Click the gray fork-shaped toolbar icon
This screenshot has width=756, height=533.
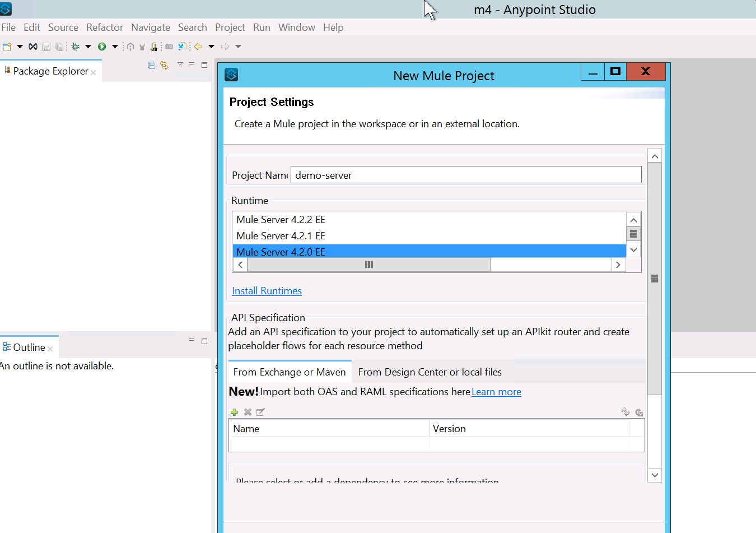pos(142,47)
